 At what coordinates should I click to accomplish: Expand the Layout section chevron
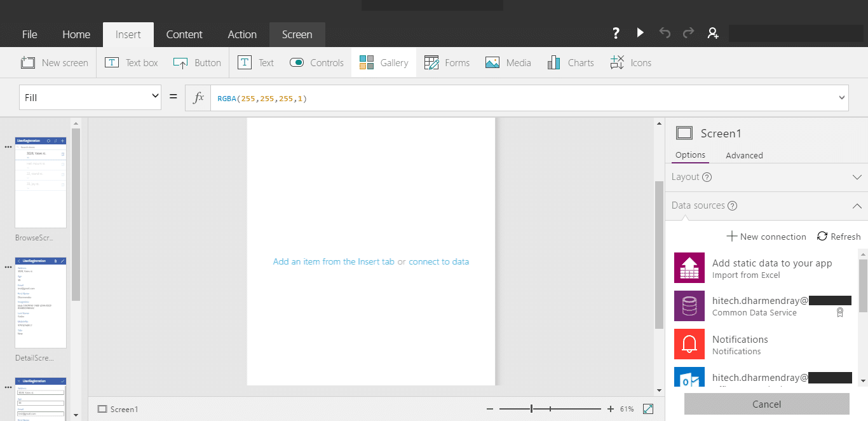857,177
